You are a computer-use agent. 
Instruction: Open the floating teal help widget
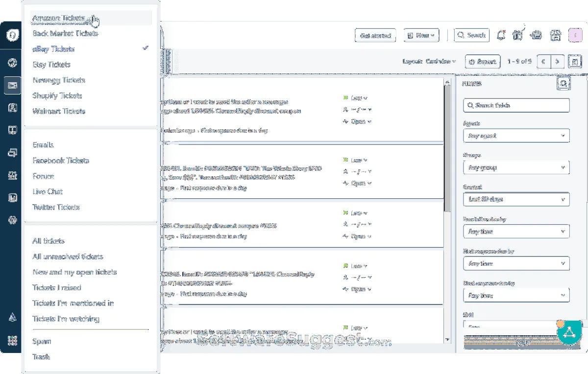point(569,333)
